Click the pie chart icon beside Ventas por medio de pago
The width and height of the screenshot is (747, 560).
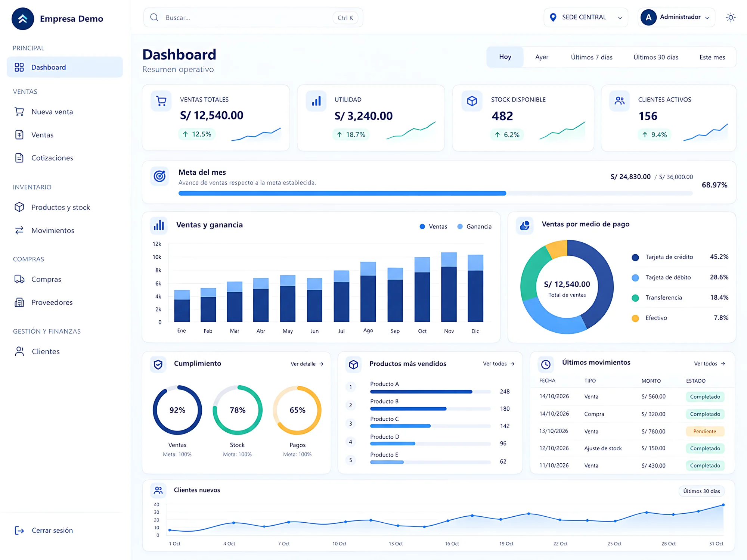(525, 225)
